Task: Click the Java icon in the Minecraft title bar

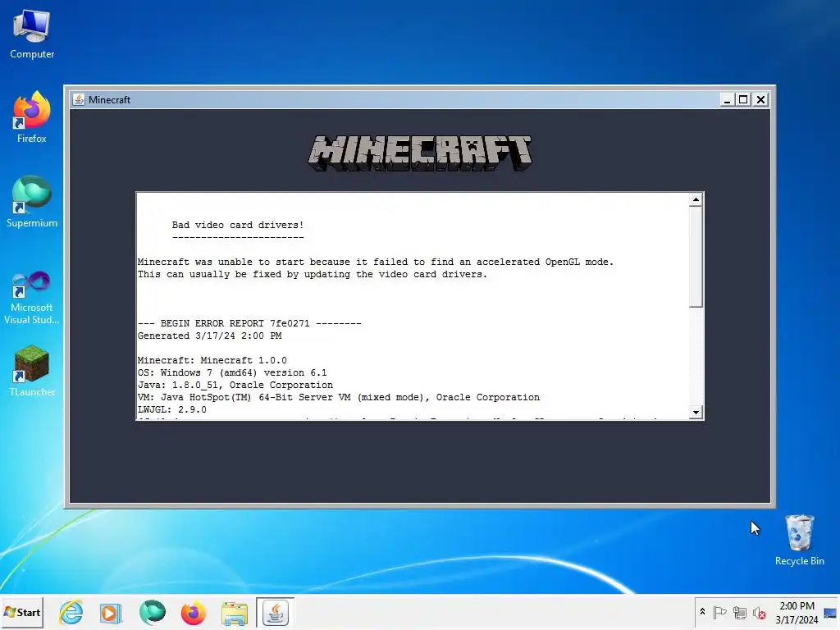Action: coord(79,99)
